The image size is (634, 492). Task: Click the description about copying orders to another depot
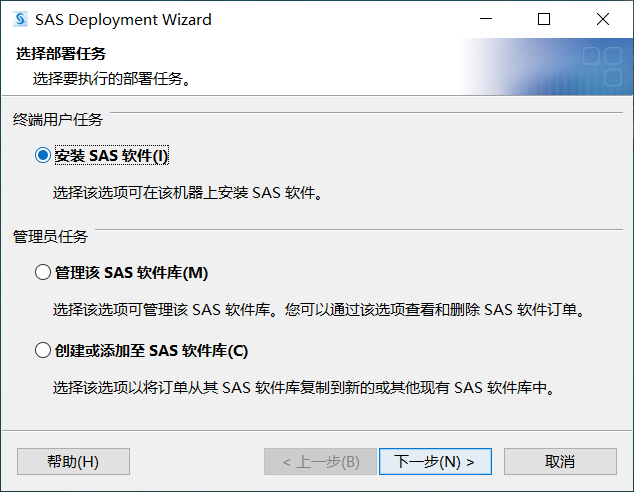tap(303, 387)
